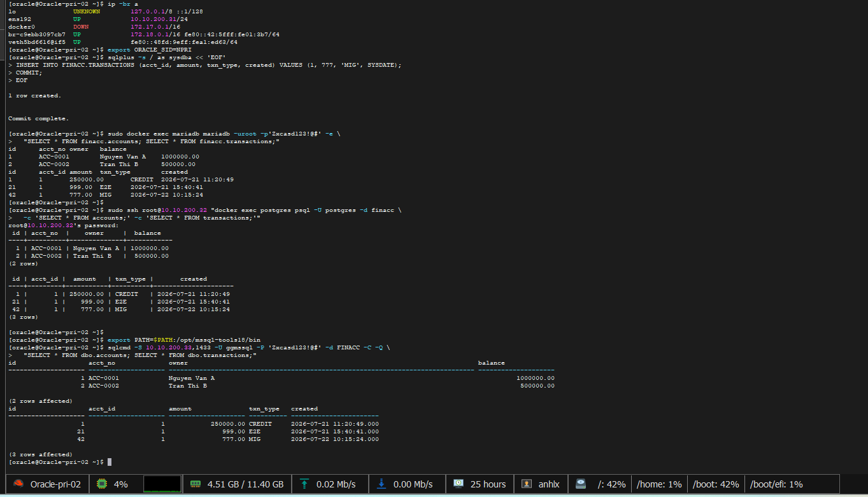Click the terminal cursor at the last prompt
The image size is (868, 497).
(x=110, y=462)
